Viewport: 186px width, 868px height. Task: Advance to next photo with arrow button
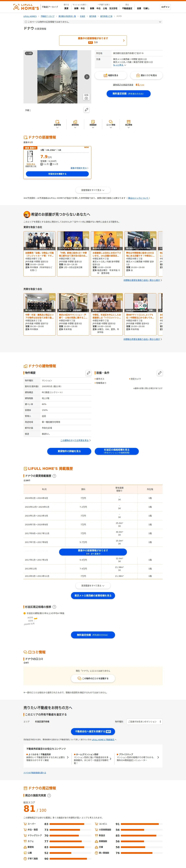pyautogui.click(x=87, y=77)
